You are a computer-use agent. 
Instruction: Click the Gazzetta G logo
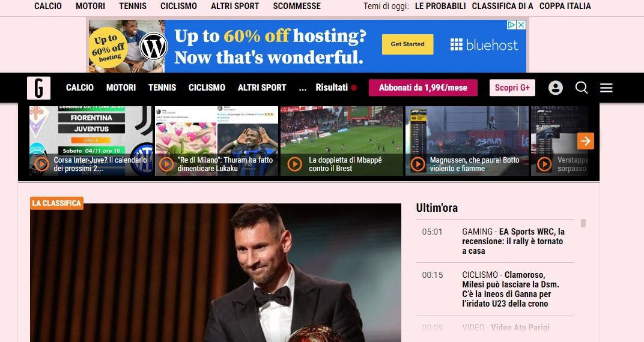[38, 88]
